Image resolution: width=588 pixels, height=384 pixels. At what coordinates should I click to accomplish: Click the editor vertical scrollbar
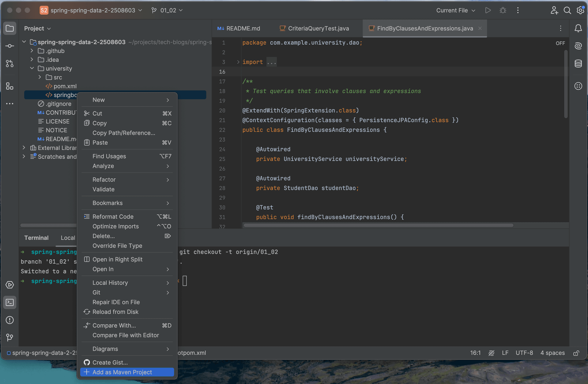(566, 84)
